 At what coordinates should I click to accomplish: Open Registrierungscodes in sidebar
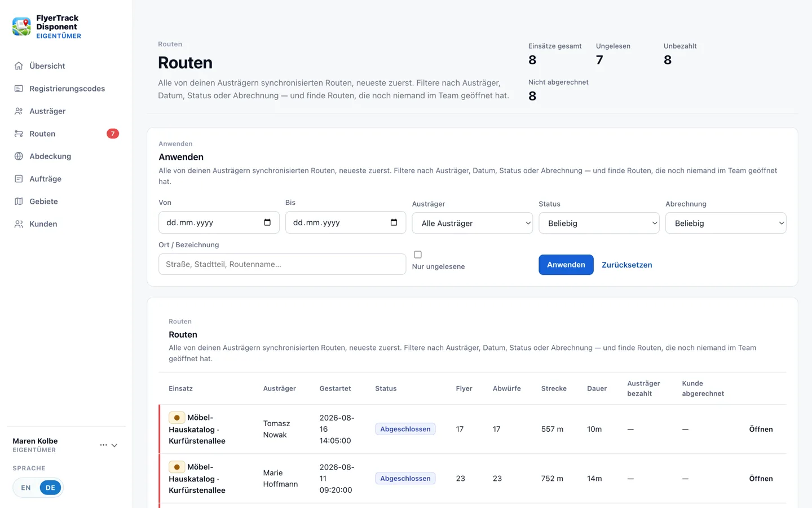click(67, 89)
